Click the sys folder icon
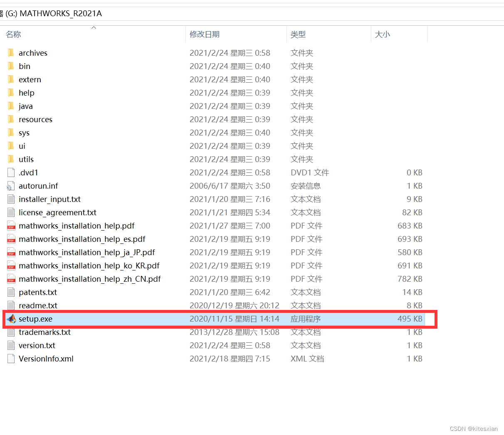Image resolution: width=504 pixels, height=435 pixels. pyautogui.click(x=11, y=133)
